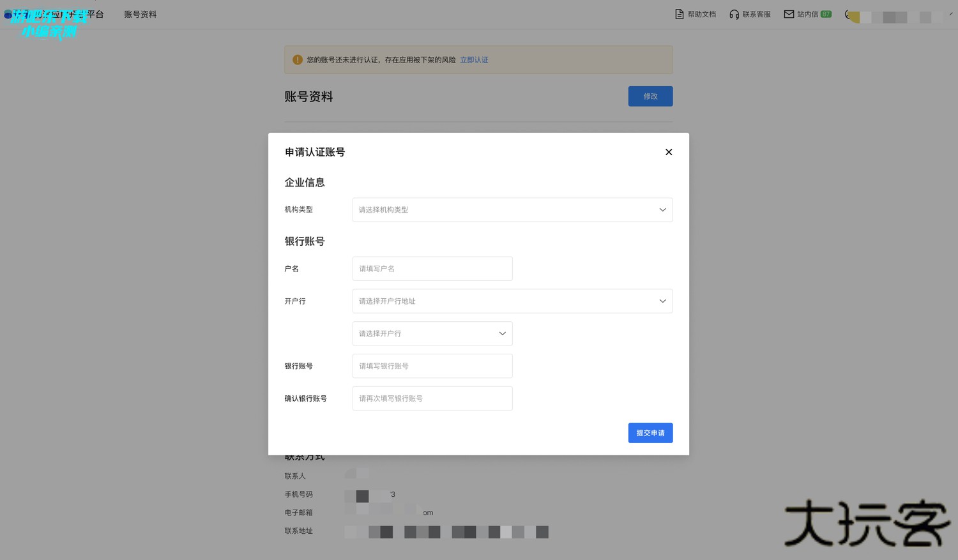The height and width of the screenshot is (560, 958).
Task: Click the 联系客服 headset icon
Action: click(x=734, y=14)
